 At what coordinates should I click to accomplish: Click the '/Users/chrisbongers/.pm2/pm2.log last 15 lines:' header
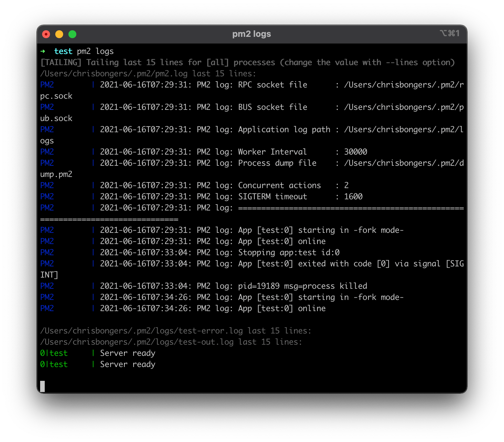click(x=148, y=74)
